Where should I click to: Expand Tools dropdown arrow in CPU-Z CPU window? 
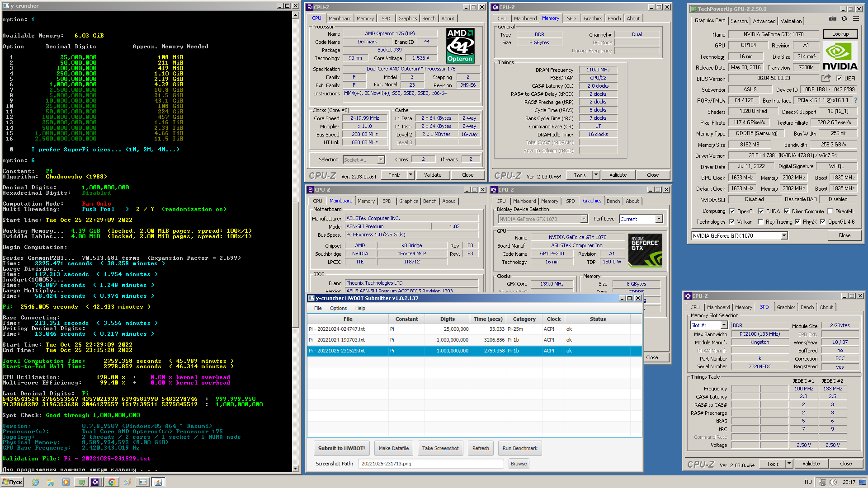(410, 175)
